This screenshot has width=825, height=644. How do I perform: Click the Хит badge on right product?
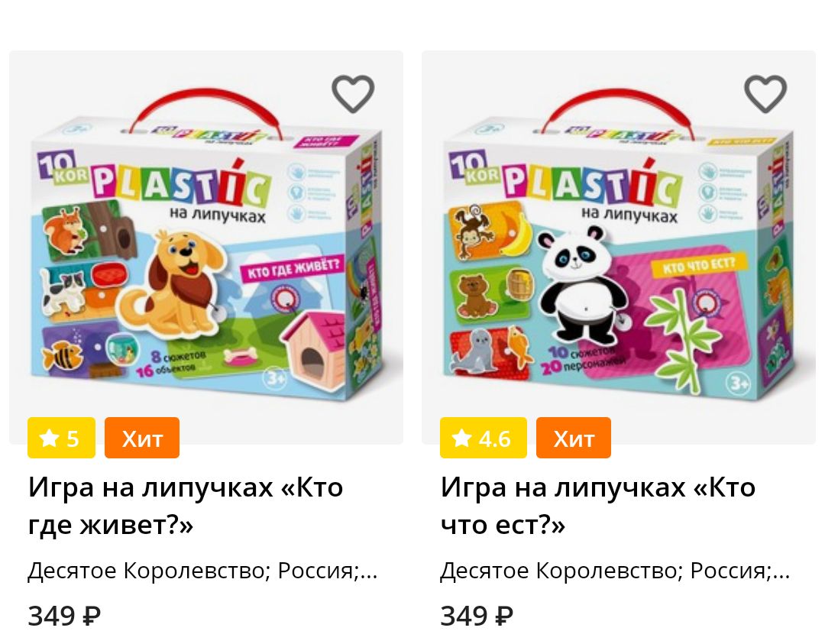click(x=574, y=438)
